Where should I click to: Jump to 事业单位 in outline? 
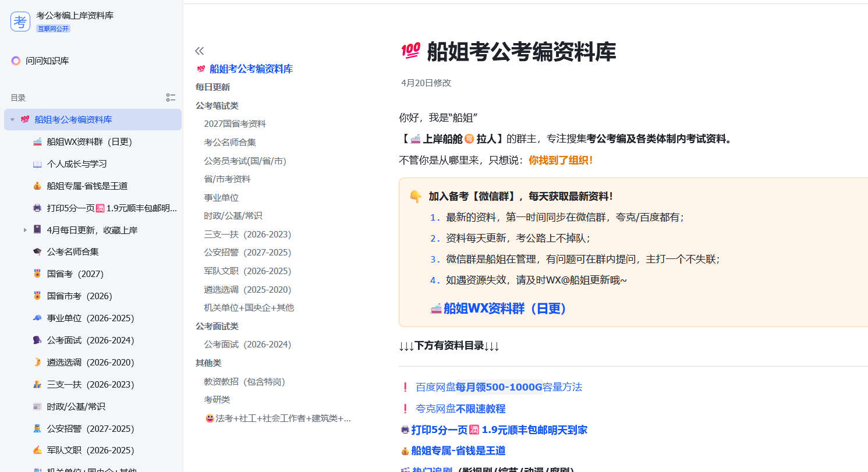(x=221, y=197)
